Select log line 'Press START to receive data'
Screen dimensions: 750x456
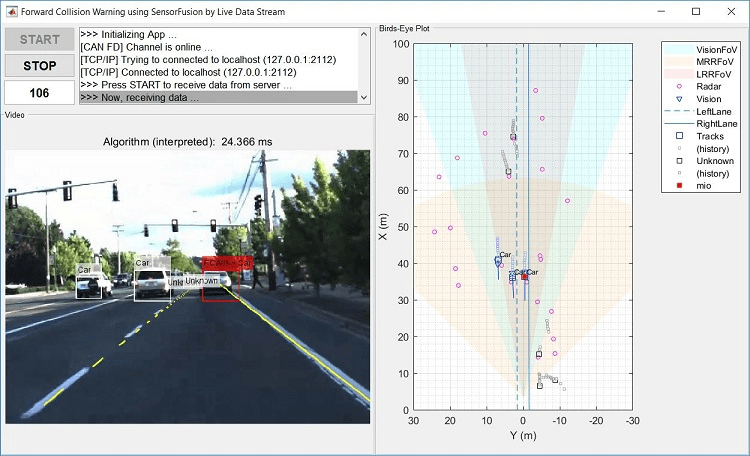219,85
